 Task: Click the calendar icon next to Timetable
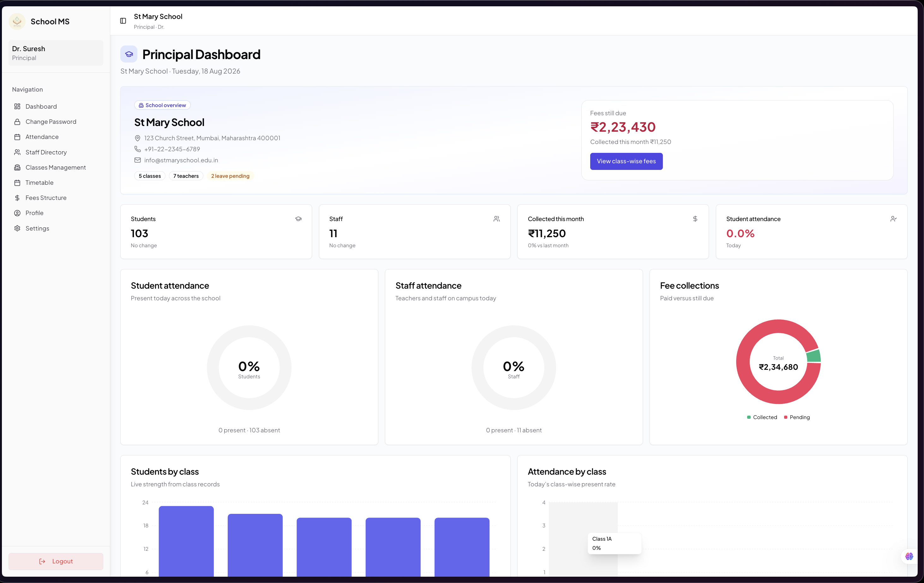pos(17,183)
